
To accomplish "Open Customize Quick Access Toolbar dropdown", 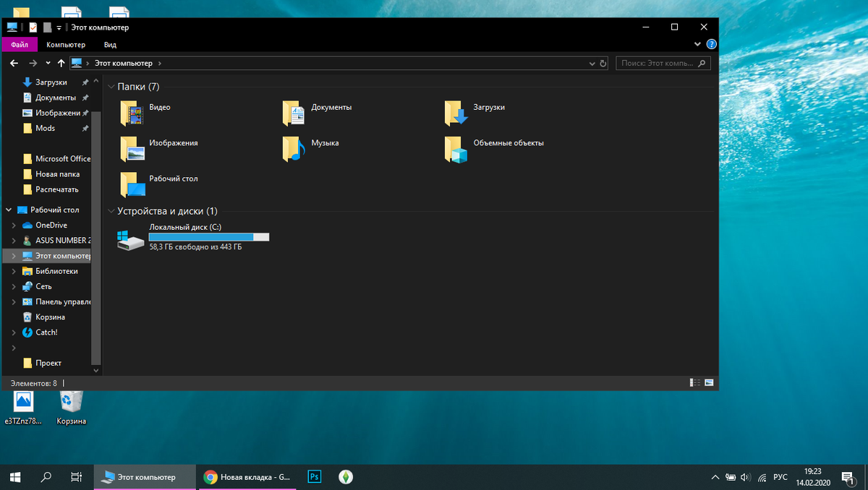I will (x=59, y=27).
